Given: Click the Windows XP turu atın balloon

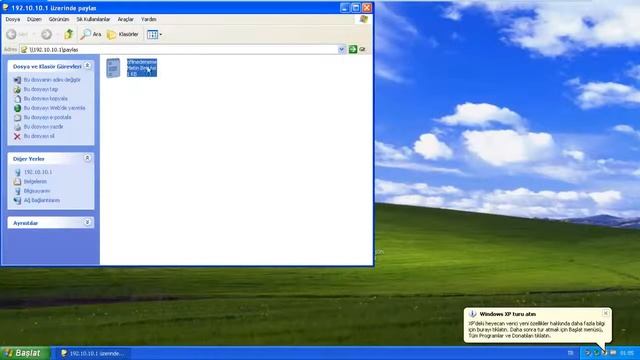Looking at the screenshot, I should coord(538,325).
